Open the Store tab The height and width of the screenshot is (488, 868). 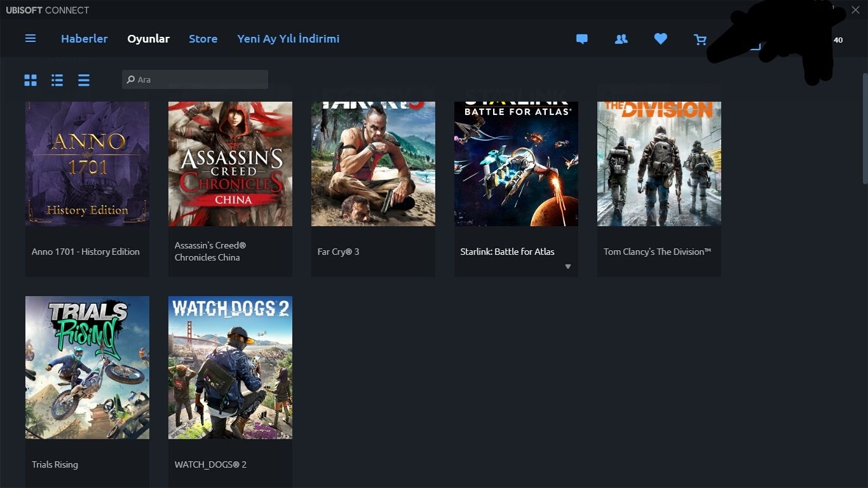click(x=203, y=39)
